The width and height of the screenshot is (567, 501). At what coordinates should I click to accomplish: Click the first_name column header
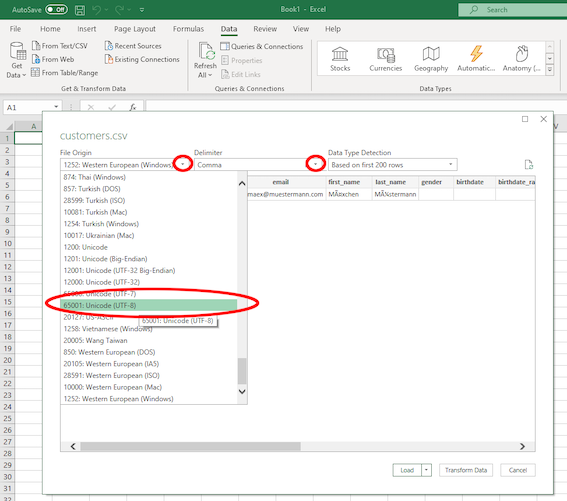[348, 182]
